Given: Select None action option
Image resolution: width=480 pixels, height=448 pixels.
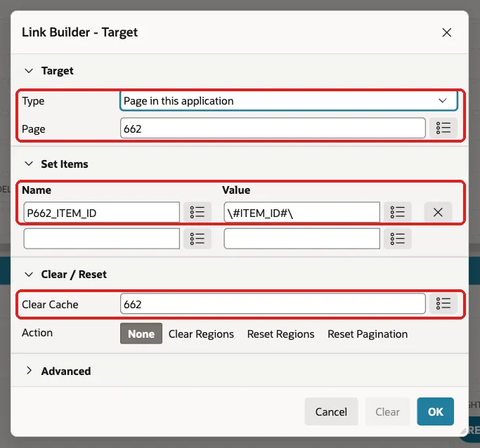Looking at the screenshot, I should pyautogui.click(x=141, y=334).
